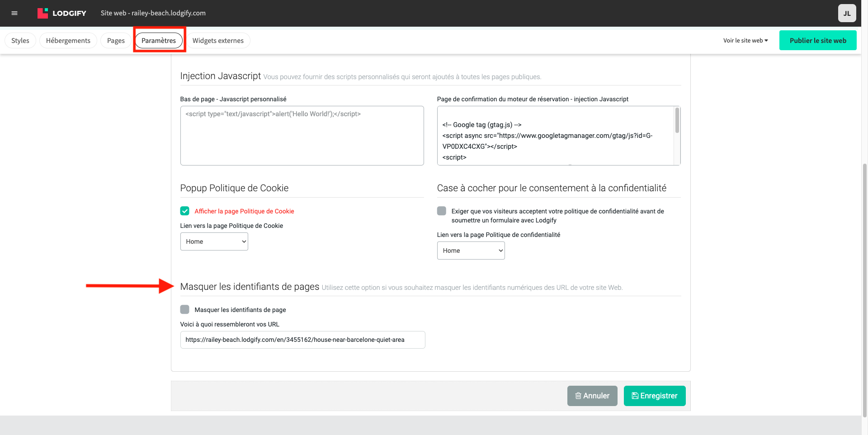The height and width of the screenshot is (435, 868).
Task: Open the Pages tab
Action: coord(116,41)
